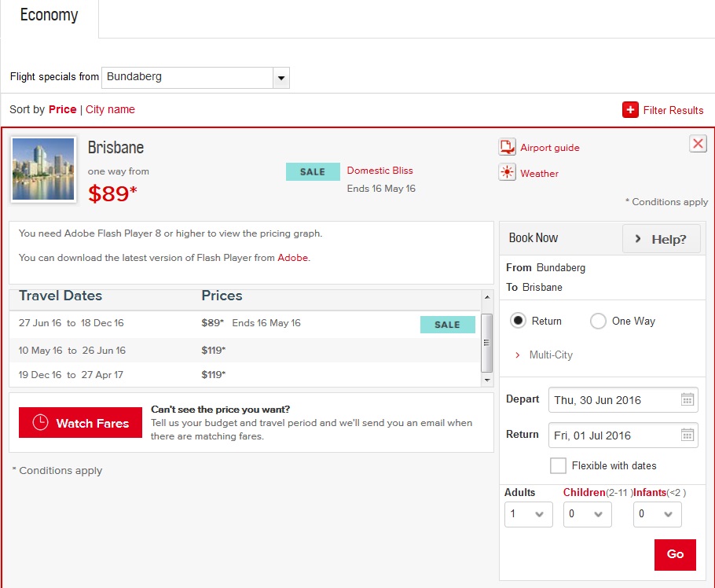Open the Return date calendar icon
This screenshot has width=715, height=588.
687,435
